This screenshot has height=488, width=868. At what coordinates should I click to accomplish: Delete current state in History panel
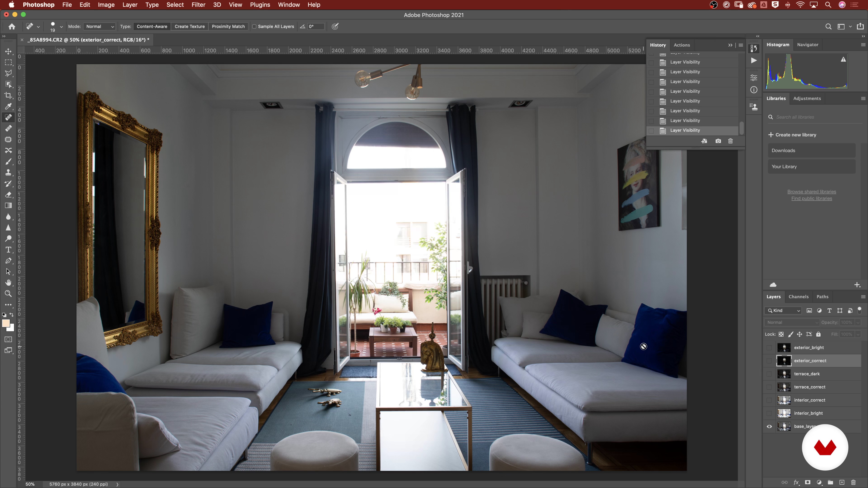coord(730,141)
